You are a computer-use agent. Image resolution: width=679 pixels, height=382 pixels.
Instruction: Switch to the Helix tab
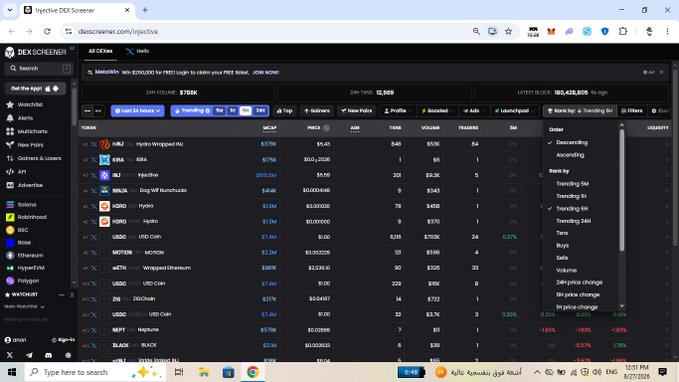137,51
